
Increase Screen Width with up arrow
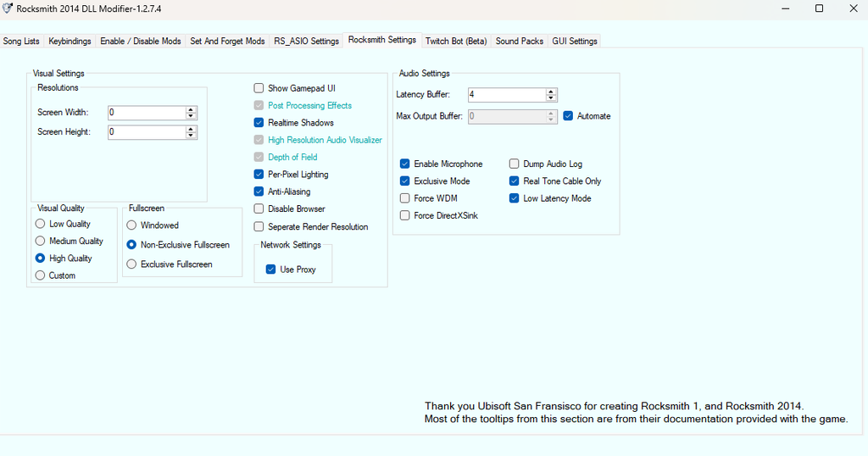coord(191,109)
